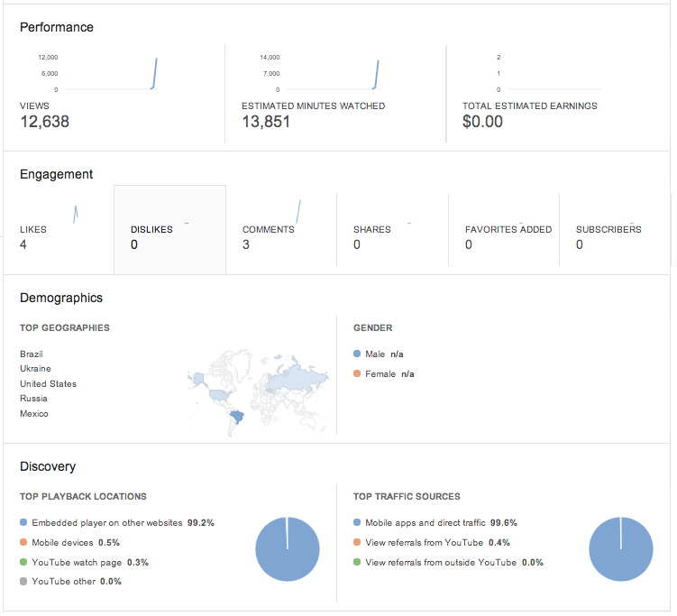The width and height of the screenshot is (677, 616).
Task: Click the blue Male gender dot
Action: 357,354
